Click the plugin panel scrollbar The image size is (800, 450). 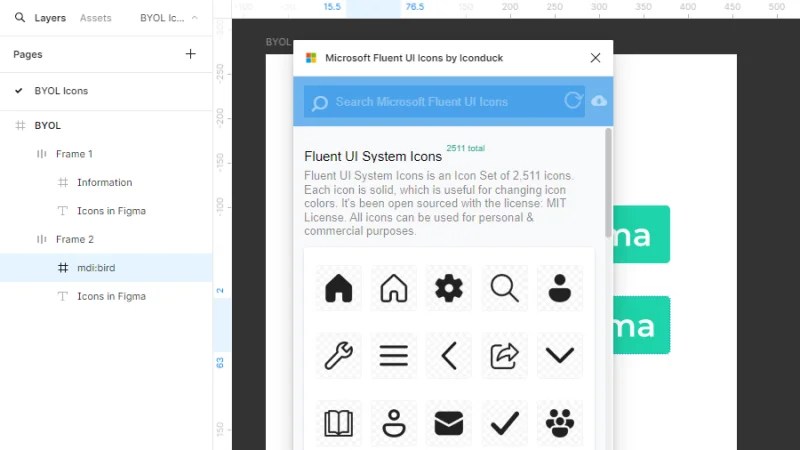[608, 183]
